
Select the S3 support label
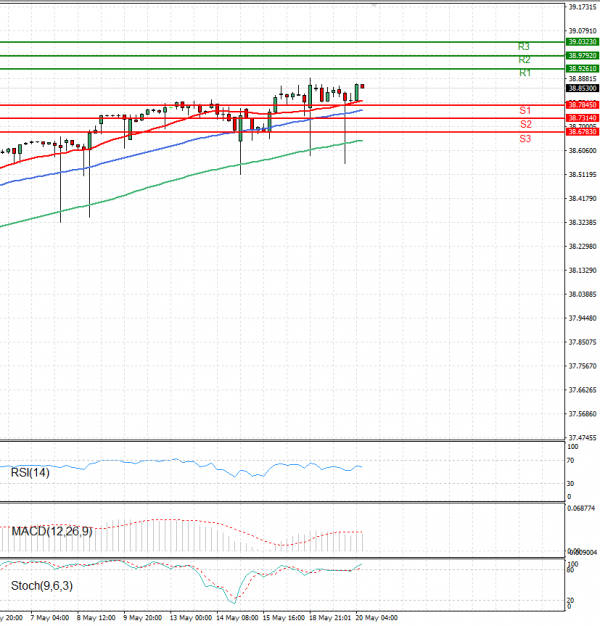[x=524, y=138]
